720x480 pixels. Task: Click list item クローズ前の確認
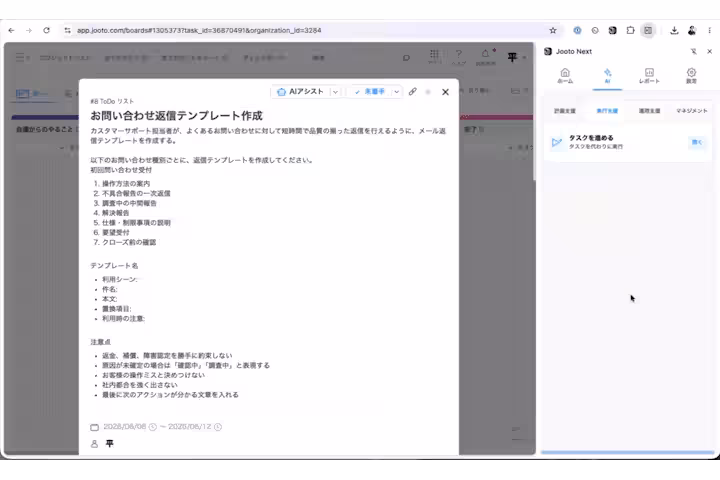tap(129, 242)
